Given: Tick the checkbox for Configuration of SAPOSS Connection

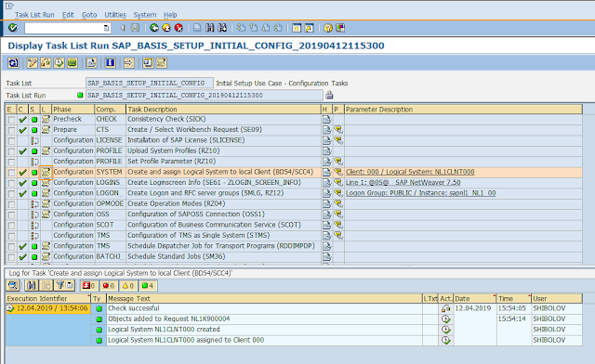Looking at the screenshot, I should [11, 215].
